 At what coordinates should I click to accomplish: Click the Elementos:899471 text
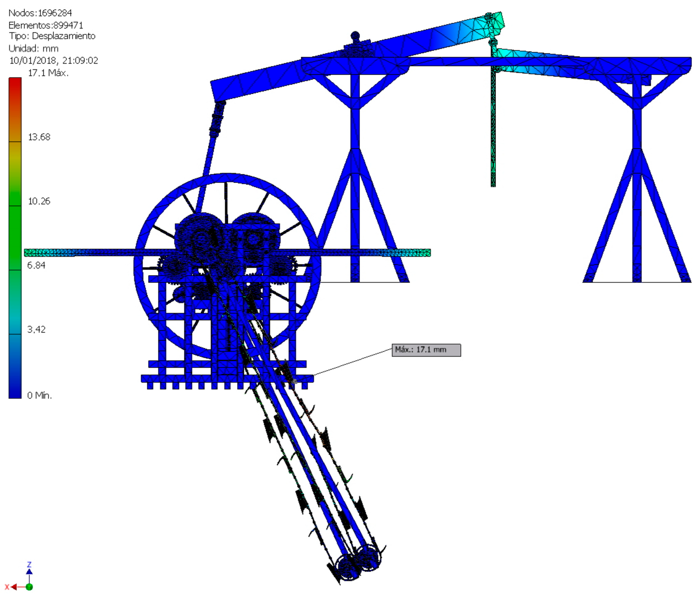click(x=46, y=25)
